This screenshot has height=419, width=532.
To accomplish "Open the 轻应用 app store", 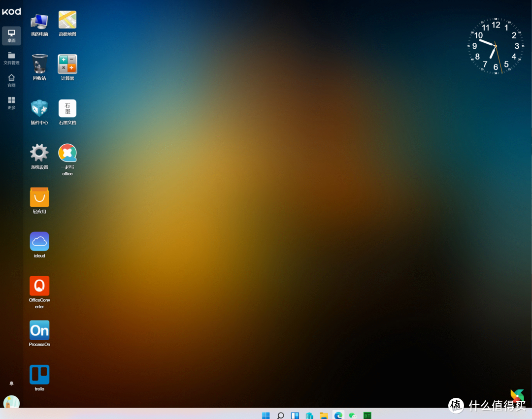I will point(39,197).
